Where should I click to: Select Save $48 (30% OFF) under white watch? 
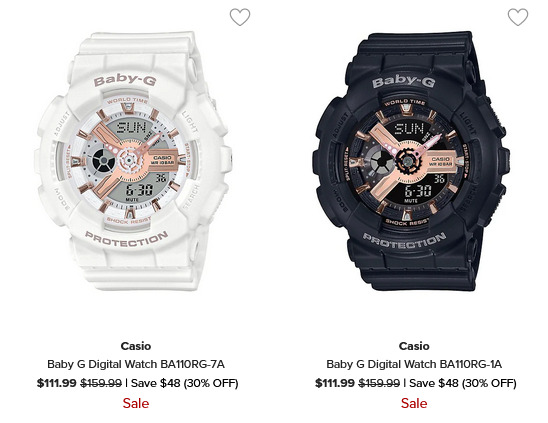(185, 383)
